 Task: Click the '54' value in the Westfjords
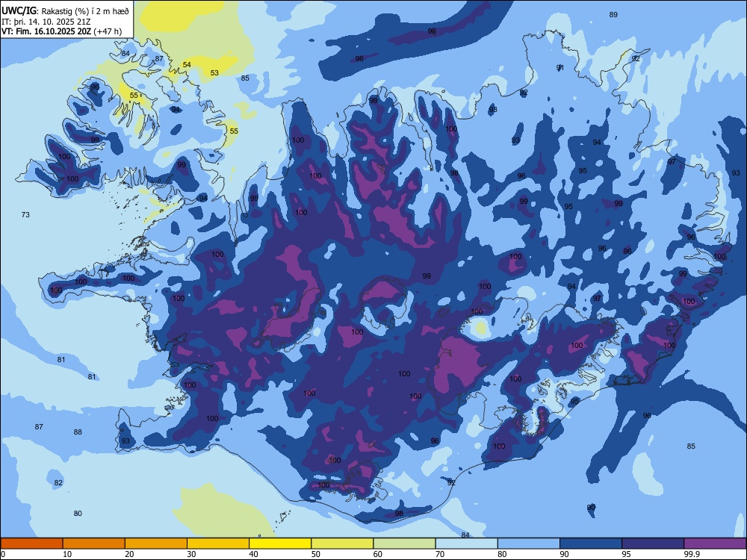[187, 65]
